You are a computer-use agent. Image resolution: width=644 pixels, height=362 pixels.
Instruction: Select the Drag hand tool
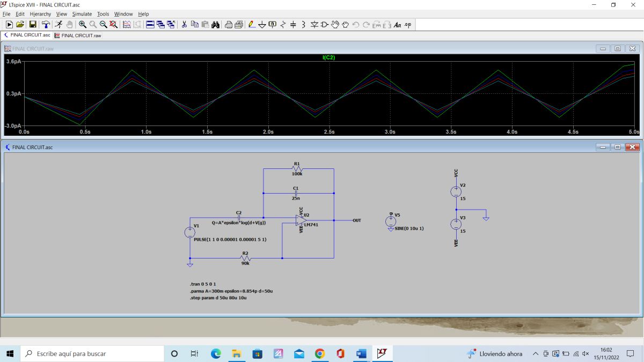tap(346, 25)
